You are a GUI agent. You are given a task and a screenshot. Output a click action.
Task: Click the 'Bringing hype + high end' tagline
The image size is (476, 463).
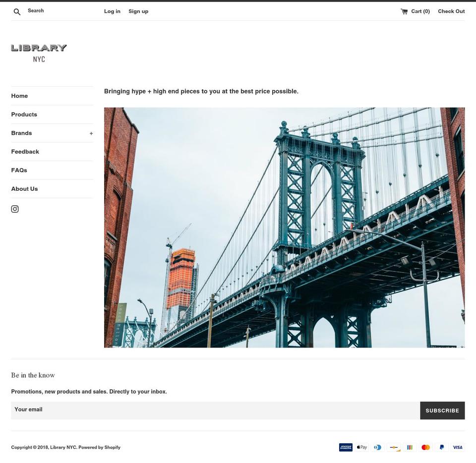pyautogui.click(x=201, y=91)
